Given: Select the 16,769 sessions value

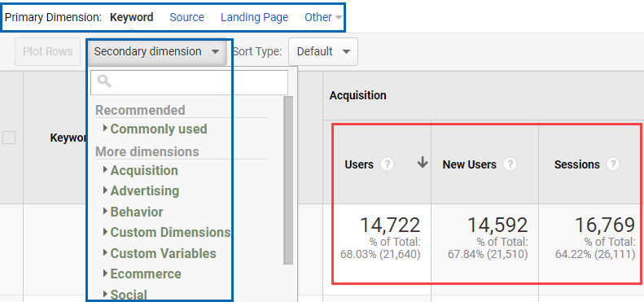Looking at the screenshot, I should coord(605,225).
